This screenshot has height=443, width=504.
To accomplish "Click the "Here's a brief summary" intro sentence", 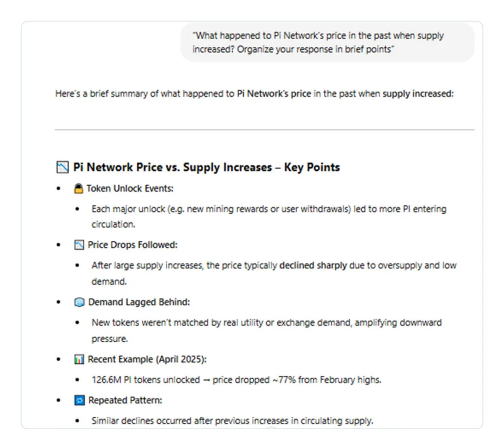I will 254,93.
